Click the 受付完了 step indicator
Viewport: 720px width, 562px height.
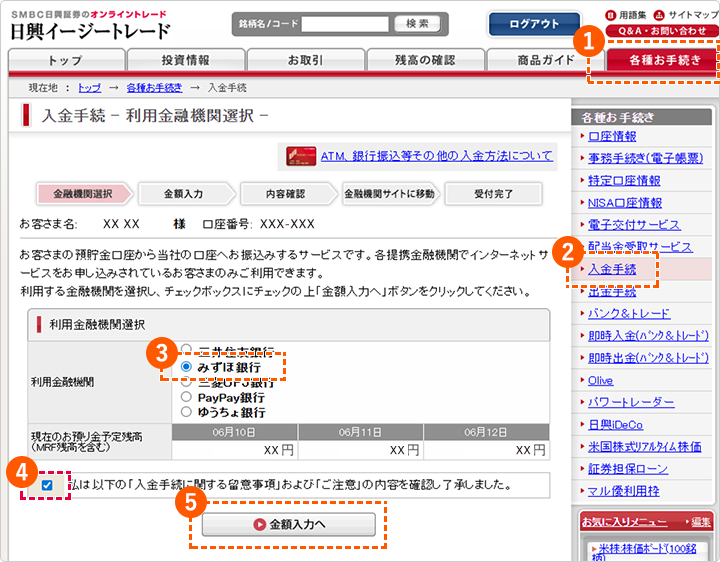click(x=494, y=194)
